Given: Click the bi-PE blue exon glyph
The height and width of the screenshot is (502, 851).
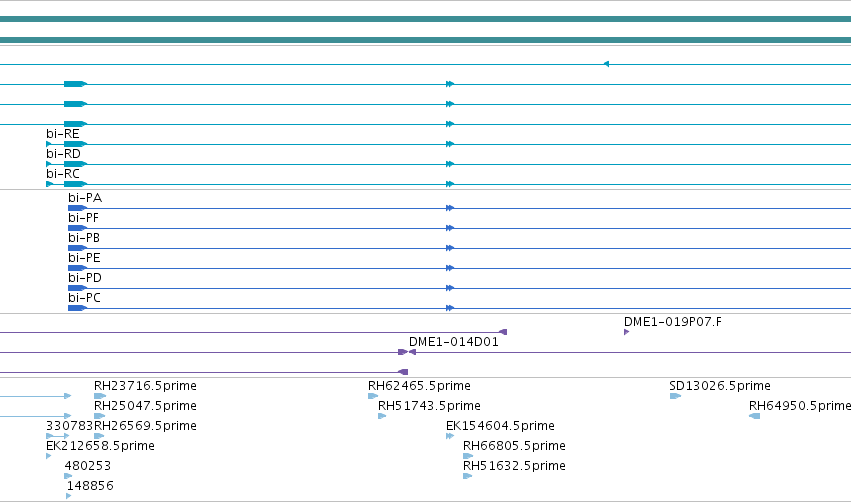Looking at the screenshot, I should click(x=77, y=269).
